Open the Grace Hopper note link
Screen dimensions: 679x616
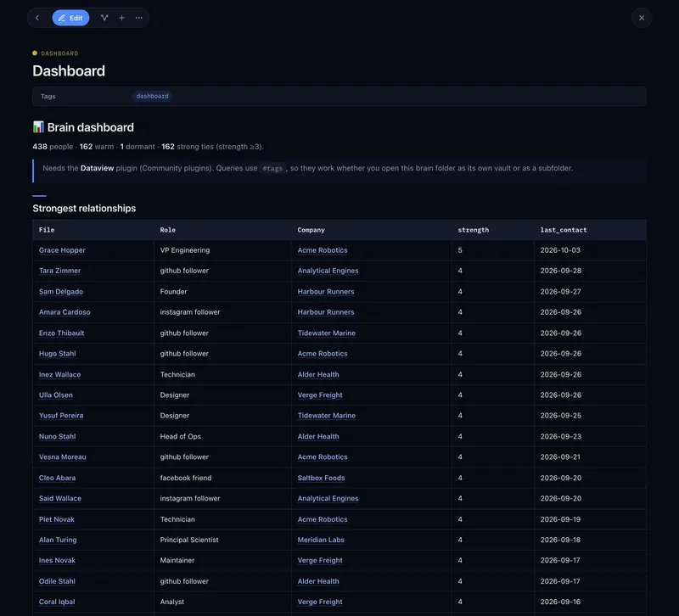62,250
